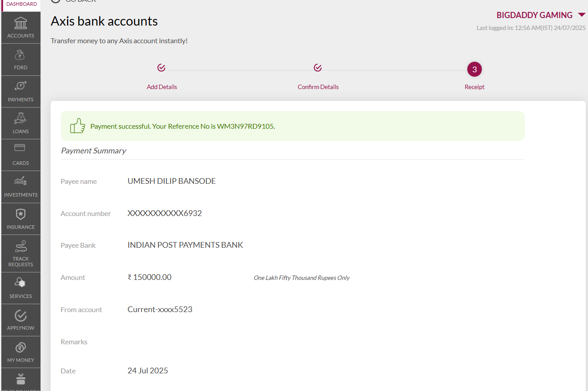
Task: Click the Amount label
Action: click(73, 278)
